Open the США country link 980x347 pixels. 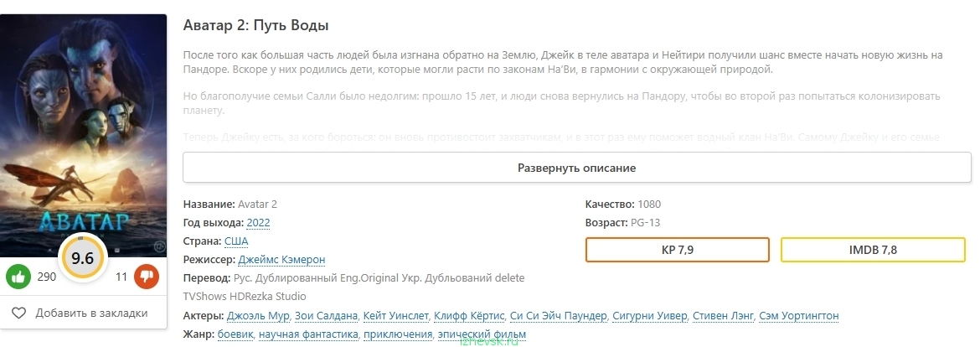tap(236, 241)
